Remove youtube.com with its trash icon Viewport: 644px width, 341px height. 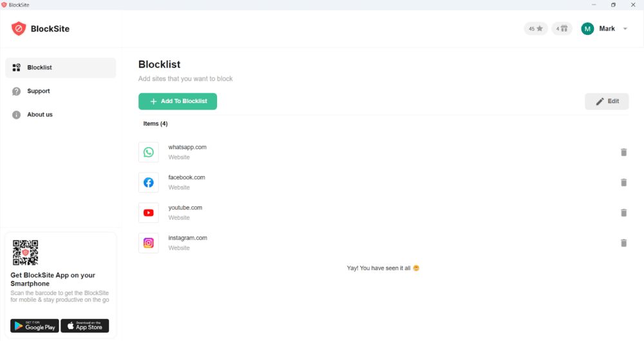tap(623, 213)
